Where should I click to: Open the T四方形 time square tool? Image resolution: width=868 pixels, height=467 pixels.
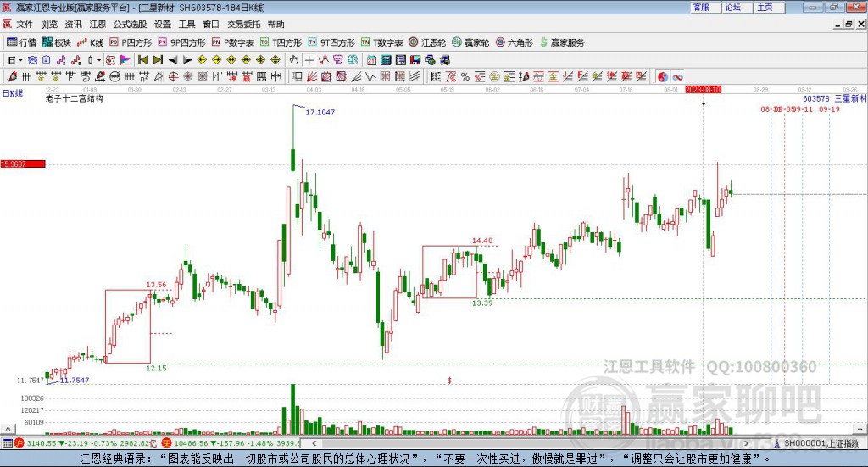pyautogui.click(x=281, y=42)
